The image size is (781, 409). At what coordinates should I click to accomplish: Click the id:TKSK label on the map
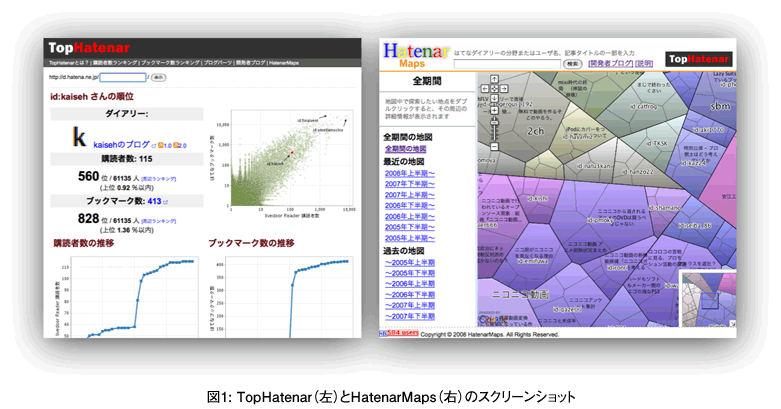coord(657,143)
